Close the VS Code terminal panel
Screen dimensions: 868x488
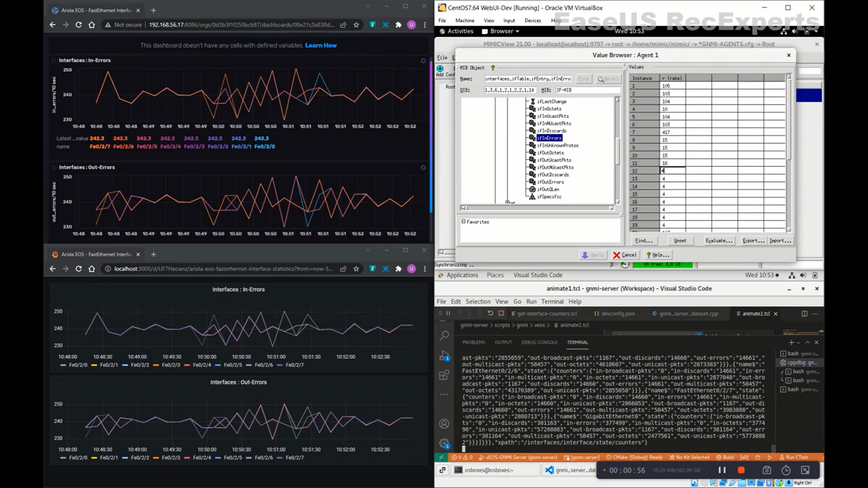point(816,343)
